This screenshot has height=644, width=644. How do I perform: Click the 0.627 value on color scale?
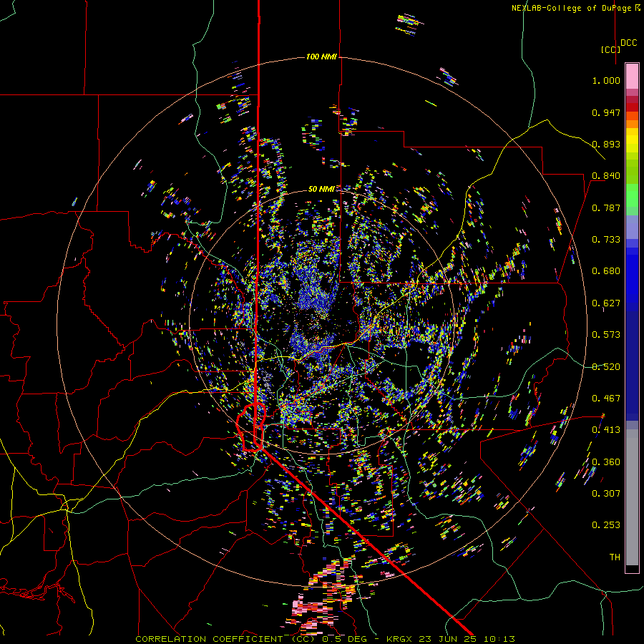[x=606, y=303]
